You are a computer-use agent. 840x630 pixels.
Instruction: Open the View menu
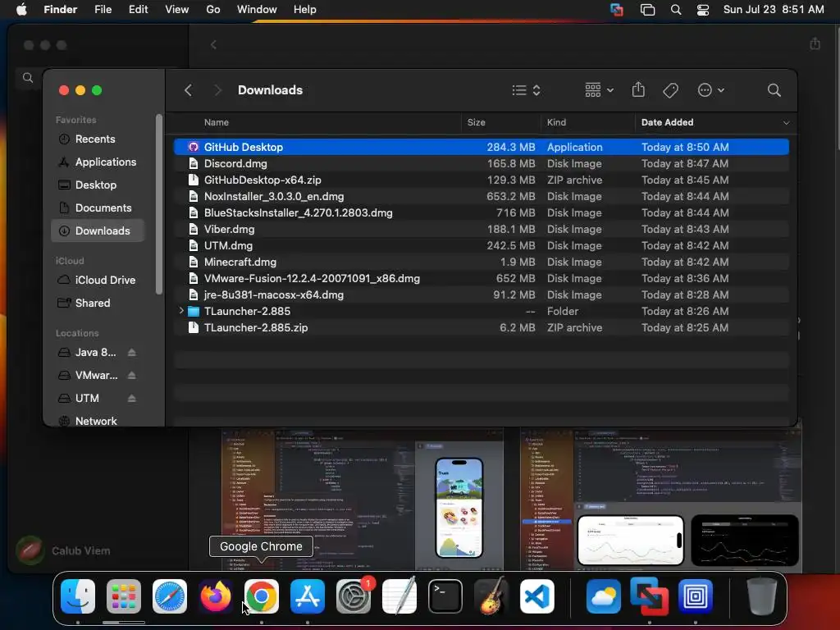(x=177, y=10)
